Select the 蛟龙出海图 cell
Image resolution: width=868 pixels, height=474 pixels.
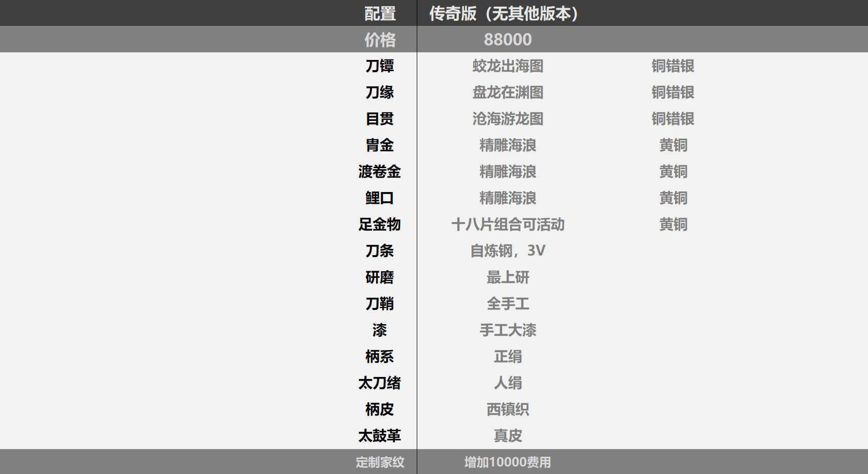[508, 66]
